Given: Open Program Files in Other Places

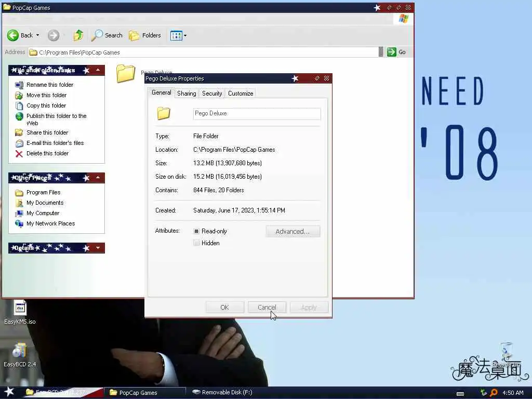Looking at the screenshot, I should pos(44,192).
